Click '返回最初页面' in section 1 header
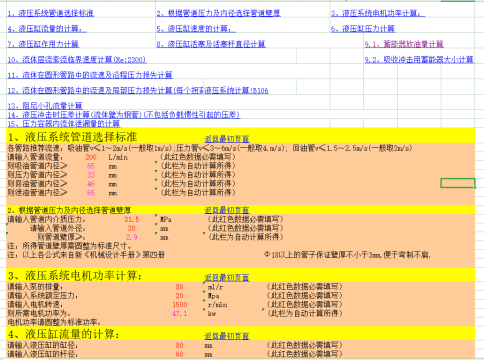Screen dimensions: 484x360 click(227, 139)
